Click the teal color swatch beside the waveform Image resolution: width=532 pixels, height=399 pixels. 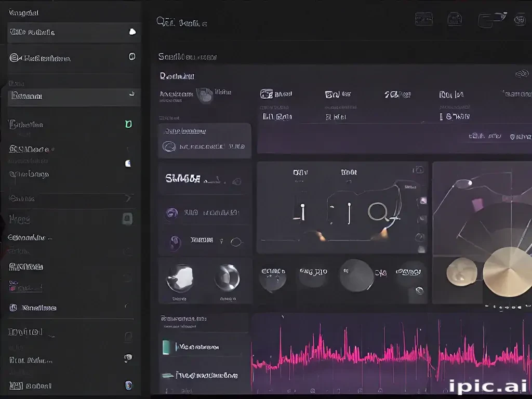point(166,348)
